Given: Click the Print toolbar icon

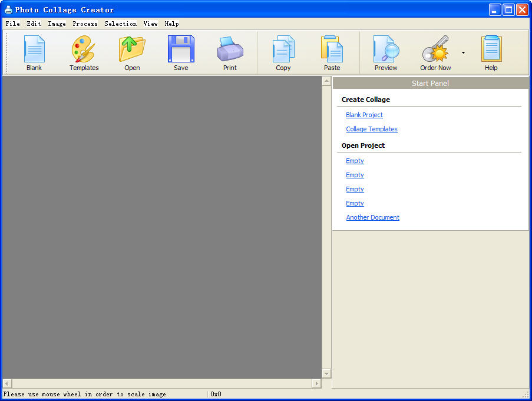Looking at the screenshot, I should [x=230, y=49].
